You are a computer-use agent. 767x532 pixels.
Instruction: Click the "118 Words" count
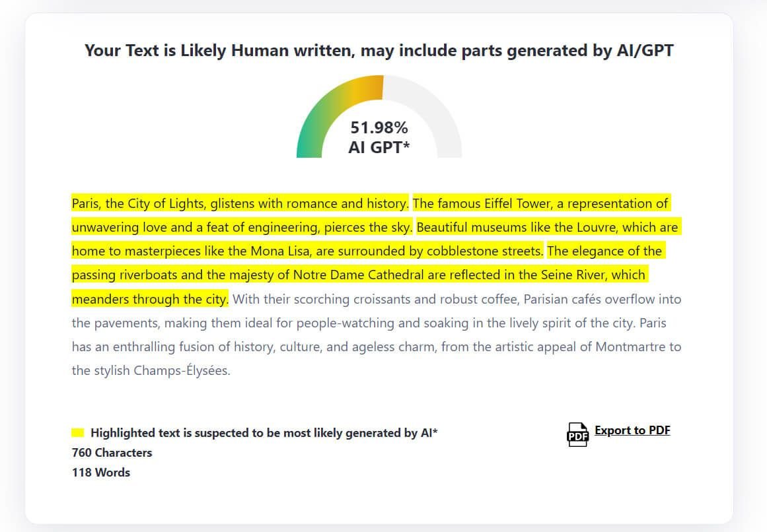[x=101, y=473]
